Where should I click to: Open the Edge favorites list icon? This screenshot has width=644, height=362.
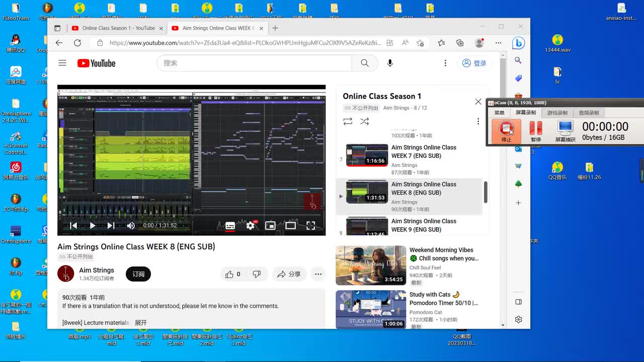[x=441, y=43]
